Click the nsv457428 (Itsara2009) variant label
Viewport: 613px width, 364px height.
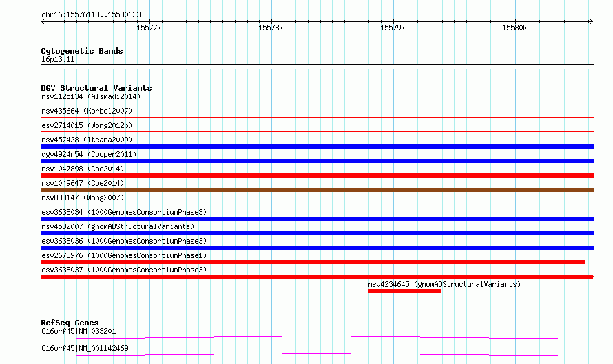point(87,140)
